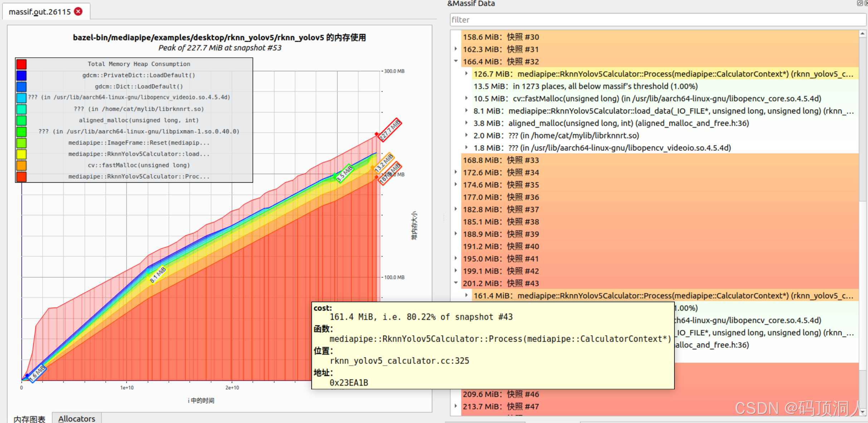Click the 227.7 MiB peak marker label
The height and width of the screenshot is (423, 868).
pos(390,130)
